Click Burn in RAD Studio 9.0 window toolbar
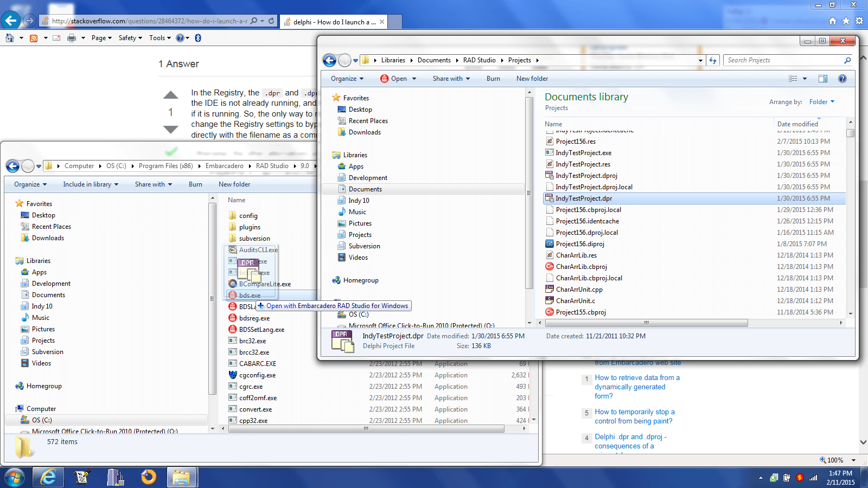Screen dimensions: 868x488 195,184
